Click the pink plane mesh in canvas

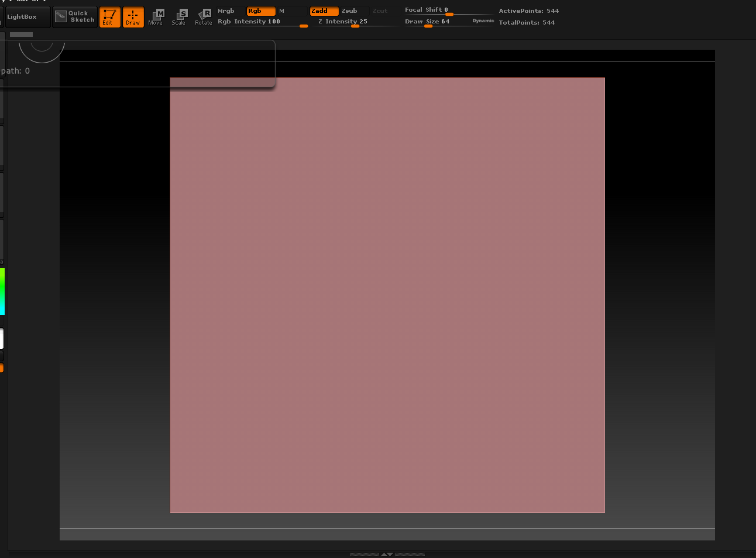click(387, 295)
